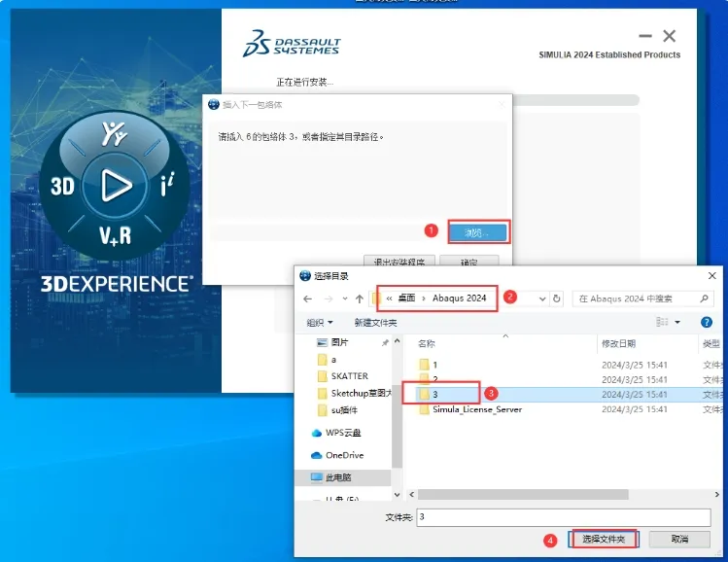Click the 退出安装程序 button
This screenshot has width=728, height=562.
(x=399, y=261)
